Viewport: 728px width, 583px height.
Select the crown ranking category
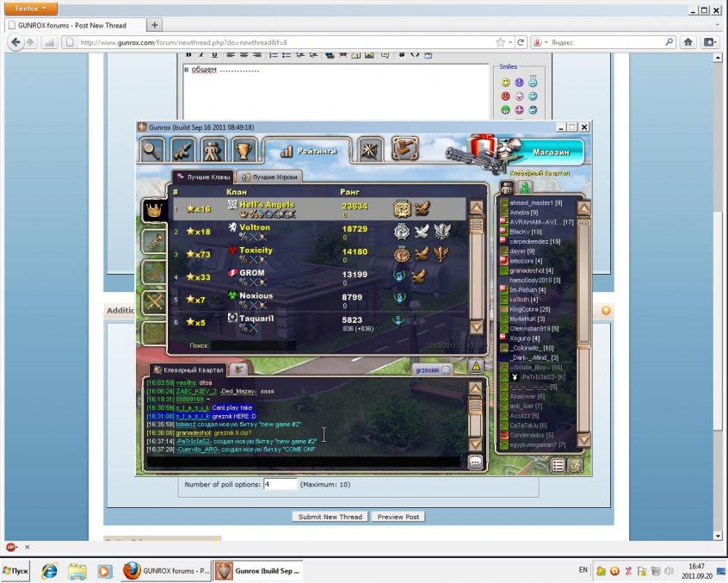[155, 210]
